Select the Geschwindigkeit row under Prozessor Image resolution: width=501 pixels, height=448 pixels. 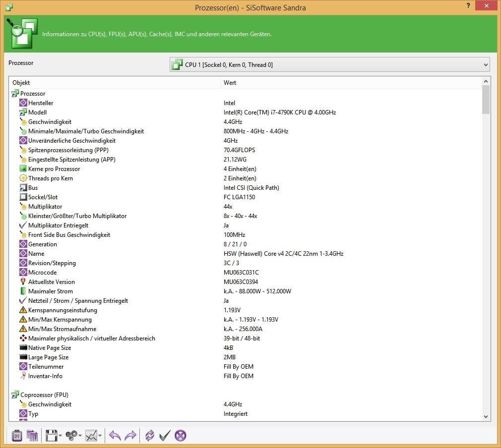[x=245, y=121]
